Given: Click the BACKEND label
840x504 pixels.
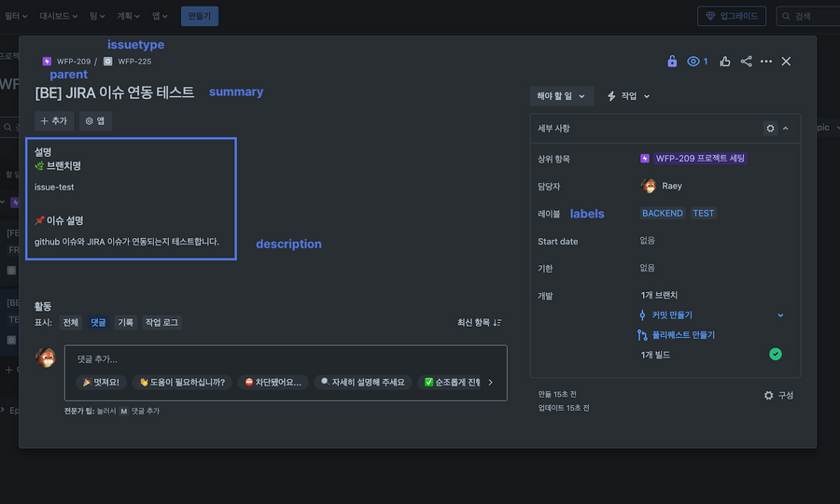Looking at the screenshot, I should click(662, 213).
